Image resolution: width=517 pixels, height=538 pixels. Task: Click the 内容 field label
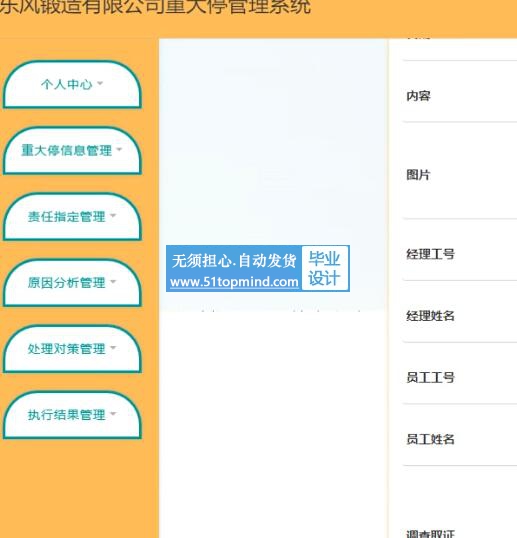(418, 96)
